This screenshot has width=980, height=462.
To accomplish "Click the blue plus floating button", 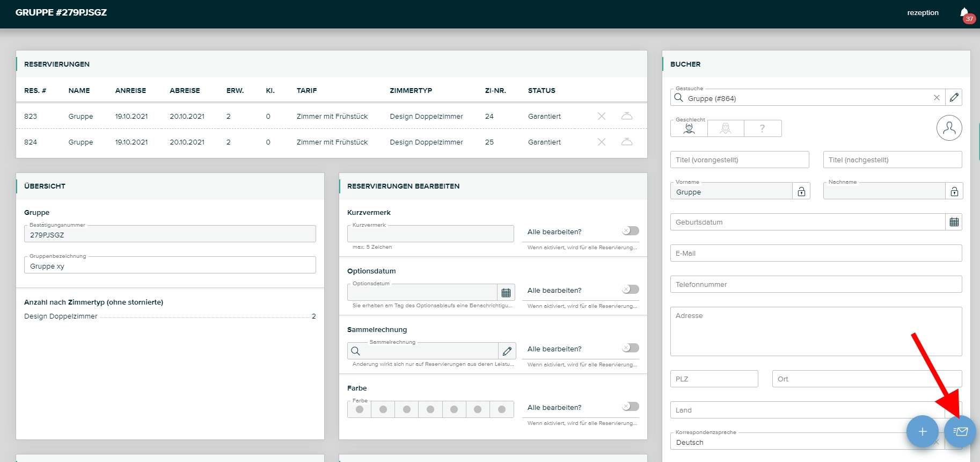I will pyautogui.click(x=922, y=431).
